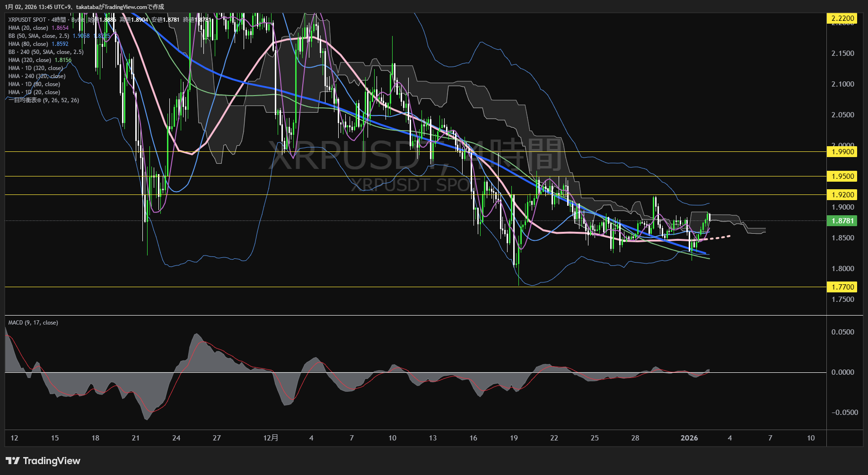Select the HMA (20, close) indicator legend
The height and width of the screenshot is (475, 868).
coord(28,28)
